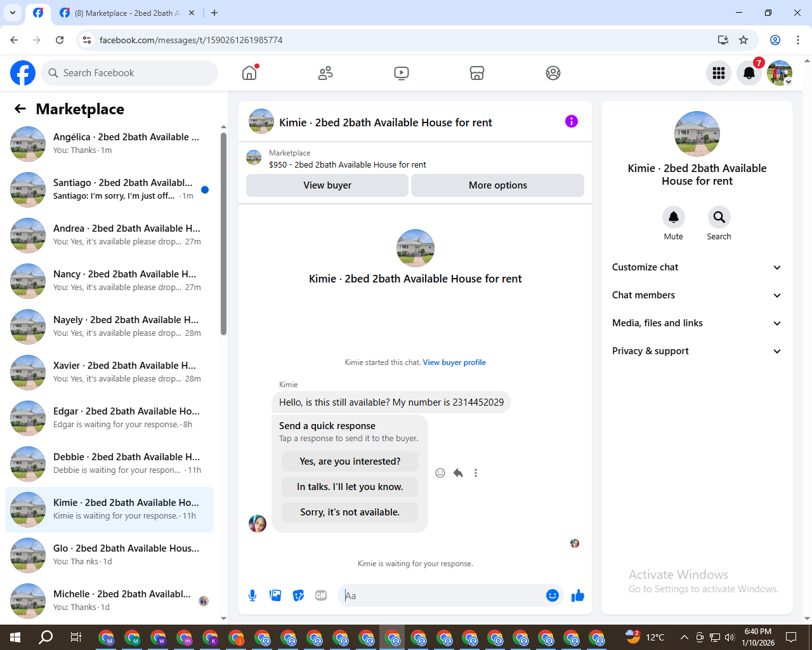Open Glo's conversation
Screen dimensions: 812x650
[x=110, y=555]
